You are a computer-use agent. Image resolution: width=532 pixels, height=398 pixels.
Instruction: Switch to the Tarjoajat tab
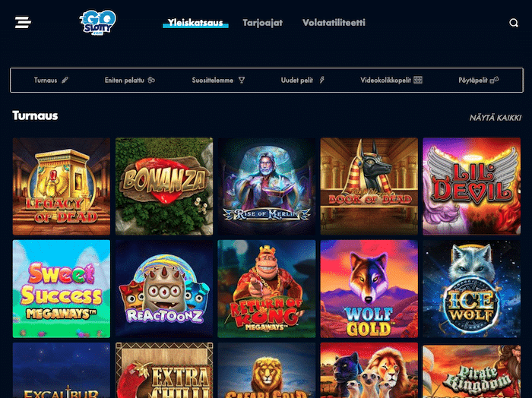263,23
